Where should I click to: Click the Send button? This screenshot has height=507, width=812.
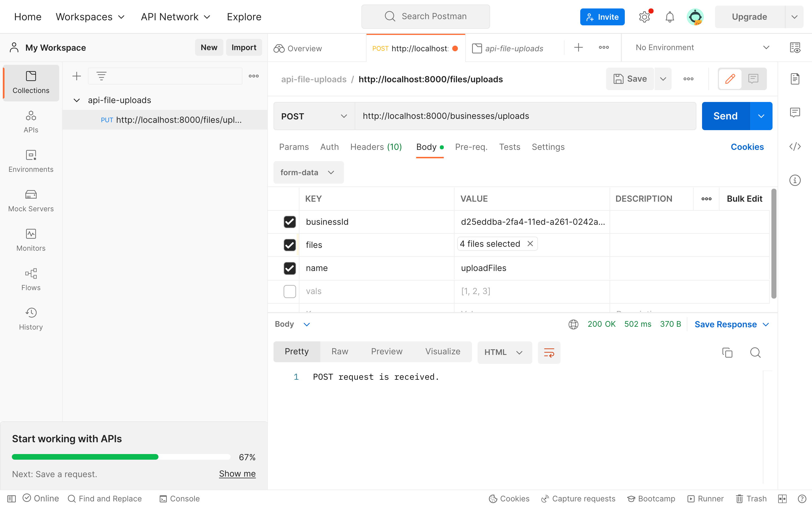tap(725, 116)
